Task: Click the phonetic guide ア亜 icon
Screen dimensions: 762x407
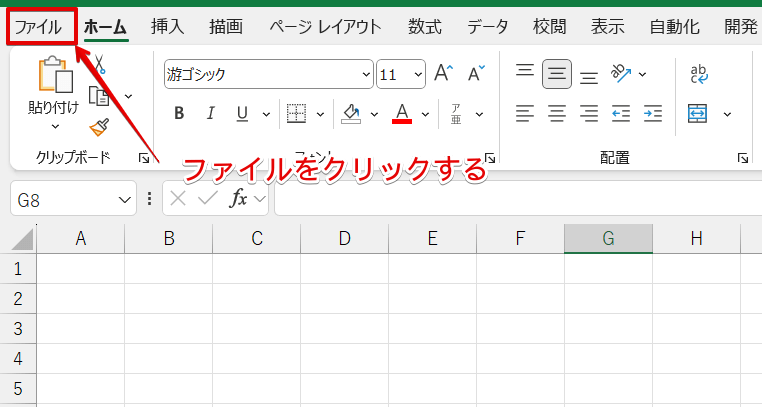Action: (x=456, y=114)
